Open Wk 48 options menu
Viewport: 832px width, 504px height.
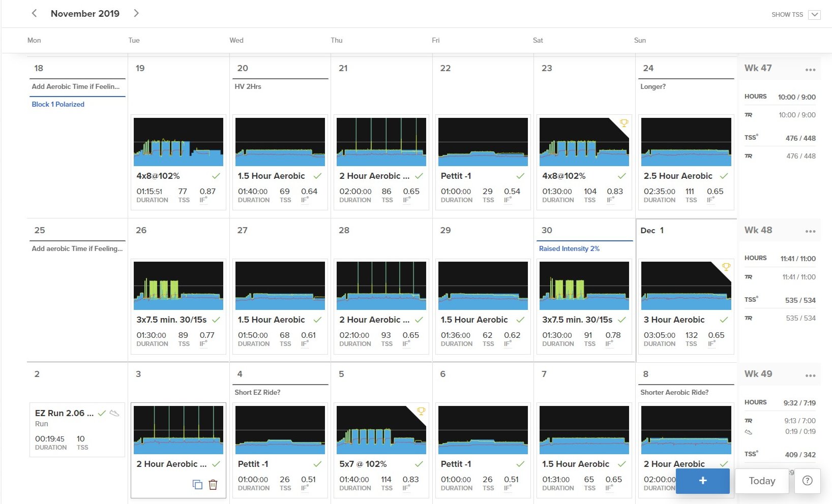coord(810,231)
